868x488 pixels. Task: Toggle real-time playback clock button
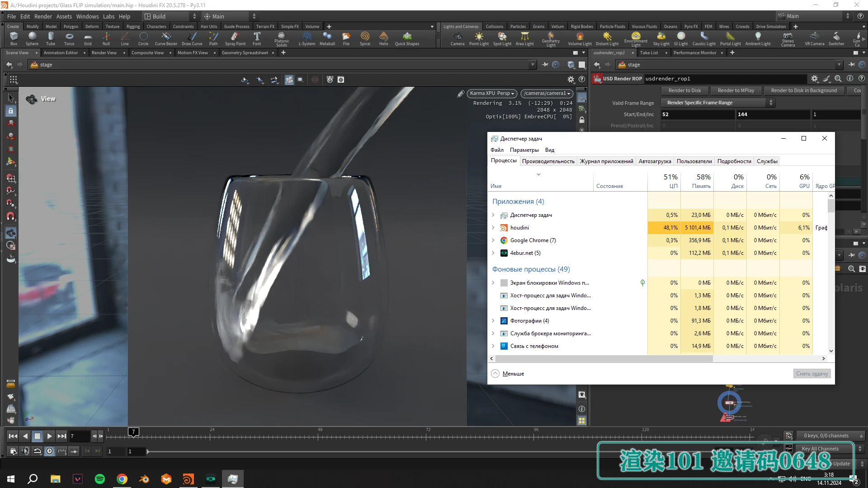[49, 451]
